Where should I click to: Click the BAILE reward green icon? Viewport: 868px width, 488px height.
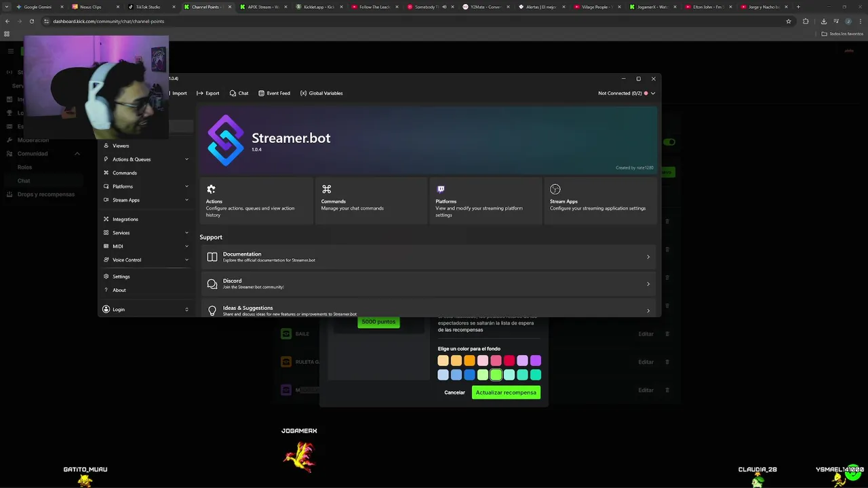286,333
